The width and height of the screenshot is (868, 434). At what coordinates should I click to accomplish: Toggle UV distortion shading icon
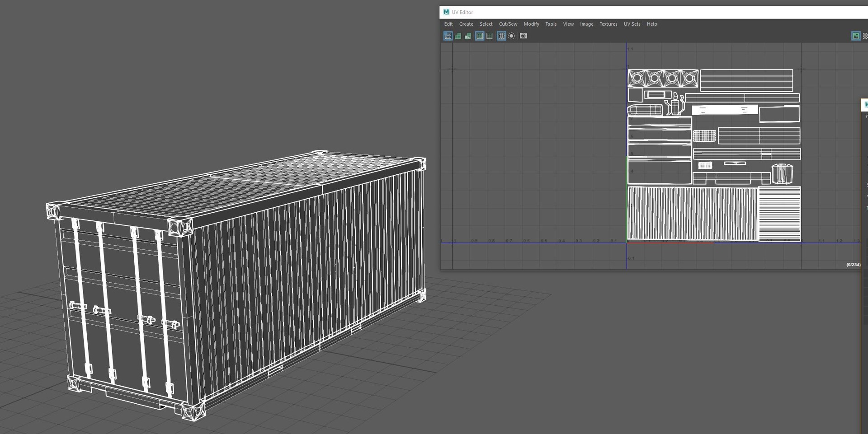[x=468, y=36]
